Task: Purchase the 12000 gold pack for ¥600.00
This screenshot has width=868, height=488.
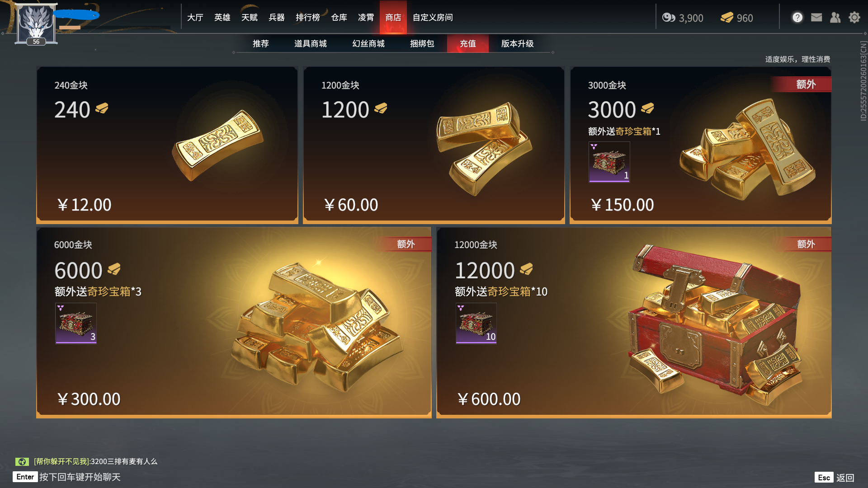Action: coord(634,323)
